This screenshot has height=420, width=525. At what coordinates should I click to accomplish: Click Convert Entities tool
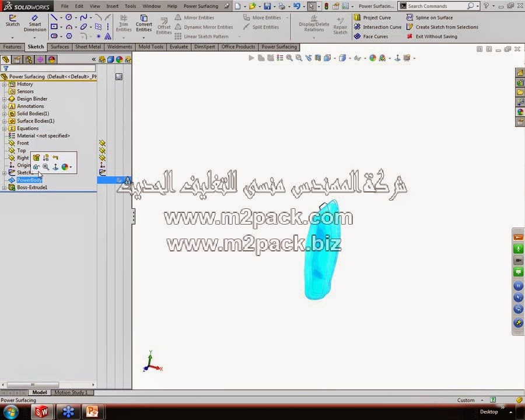(x=144, y=23)
